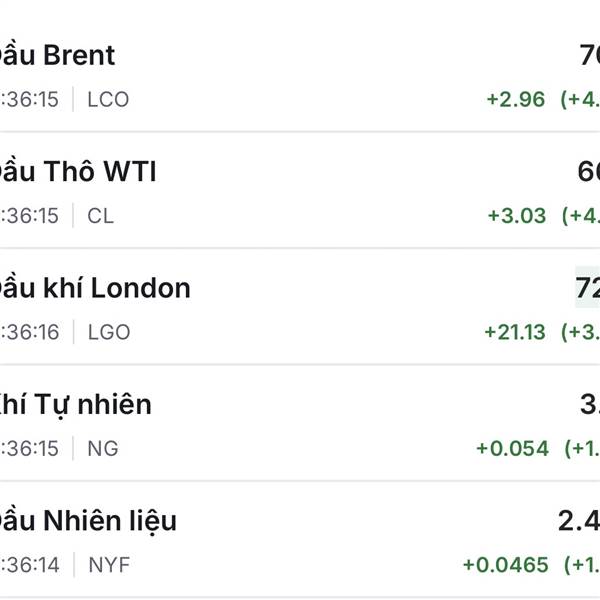Click the LCO ticker symbol
The height and width of the screenshot is (600, 600).
pos(108,100)
